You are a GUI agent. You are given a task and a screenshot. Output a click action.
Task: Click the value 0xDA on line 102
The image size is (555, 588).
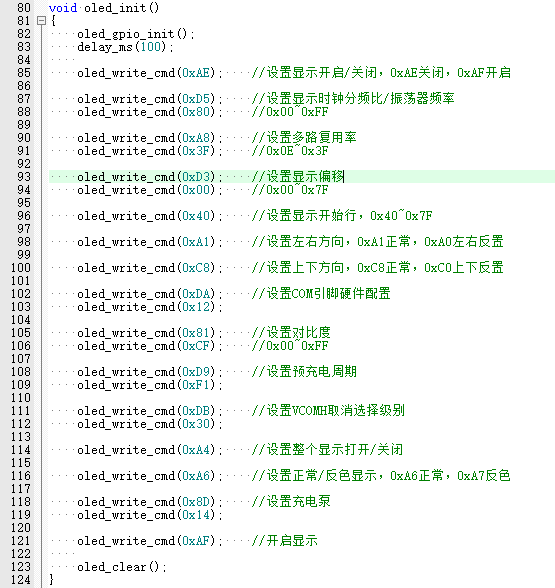pyautogui.click(x=196, y=294)
